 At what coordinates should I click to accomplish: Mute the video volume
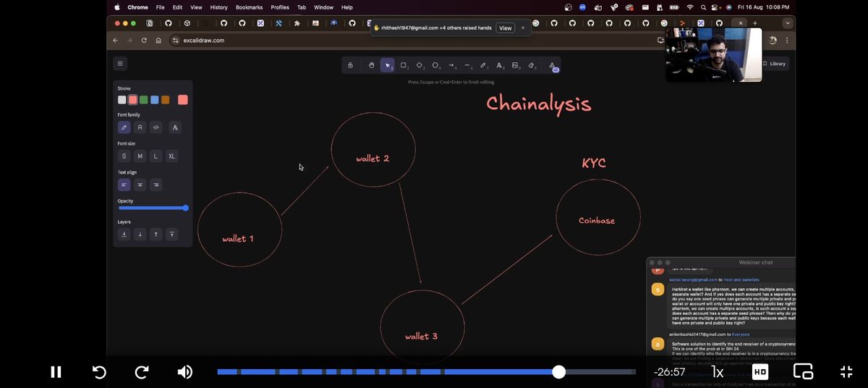(x=185, y=372)
